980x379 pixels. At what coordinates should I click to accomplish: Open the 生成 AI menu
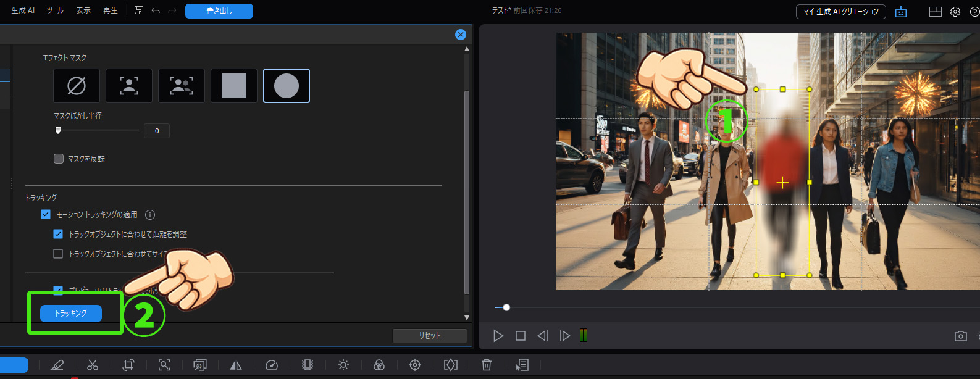tap(23, 10)
